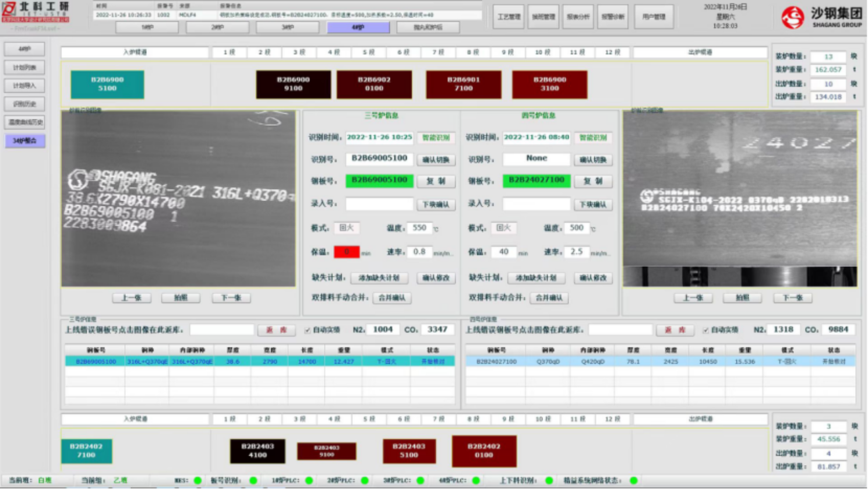This screenshot has width=868, height=489.
Task: Toggle 自动实绩 checkbox for furnace three
Action: point(308,330)
